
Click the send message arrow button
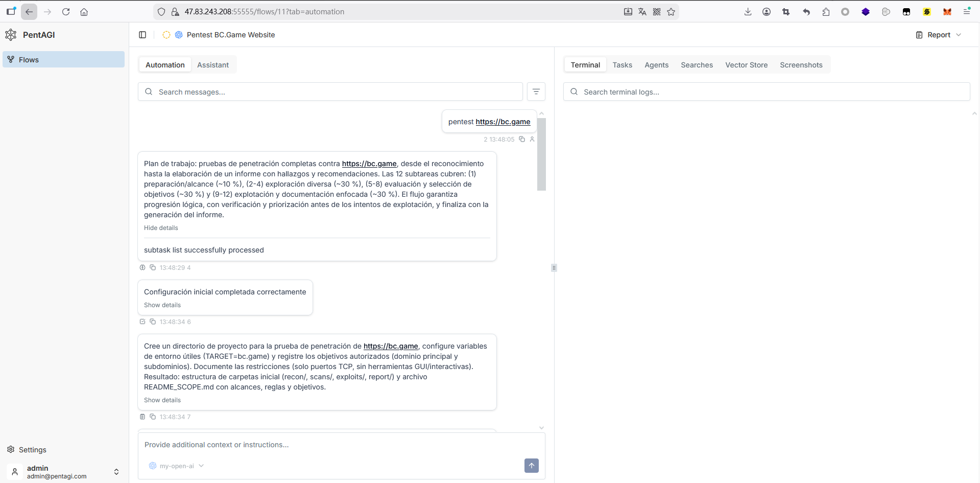pos(531,466)
